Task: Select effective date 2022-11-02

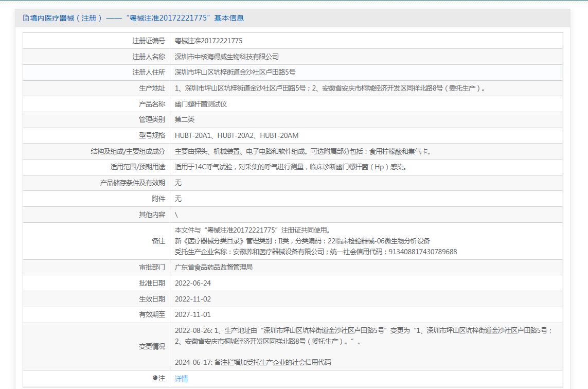Action: [192, 299]
